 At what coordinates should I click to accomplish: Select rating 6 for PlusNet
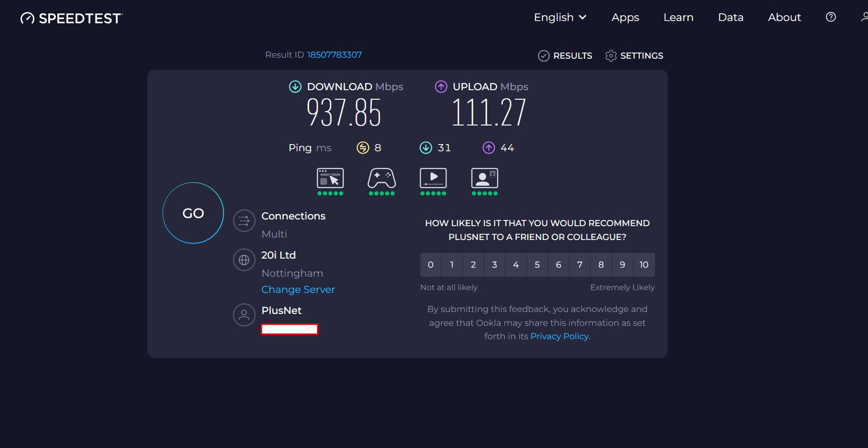click(559, 265)
